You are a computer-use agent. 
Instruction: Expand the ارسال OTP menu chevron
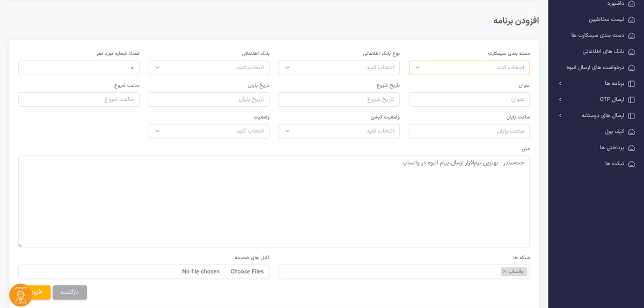(x=560, y=100)
